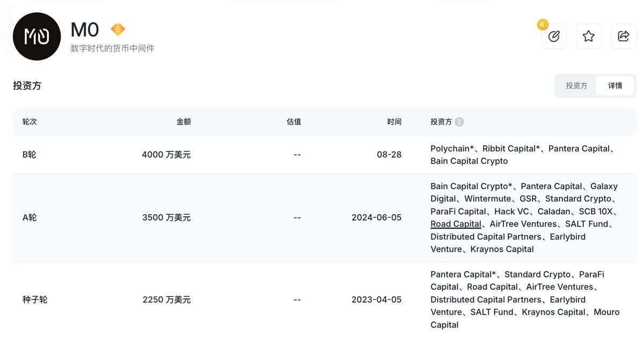This screenshot has height=351, width=644.
Task: Click the star favorite icon
Action: point(589,36)
